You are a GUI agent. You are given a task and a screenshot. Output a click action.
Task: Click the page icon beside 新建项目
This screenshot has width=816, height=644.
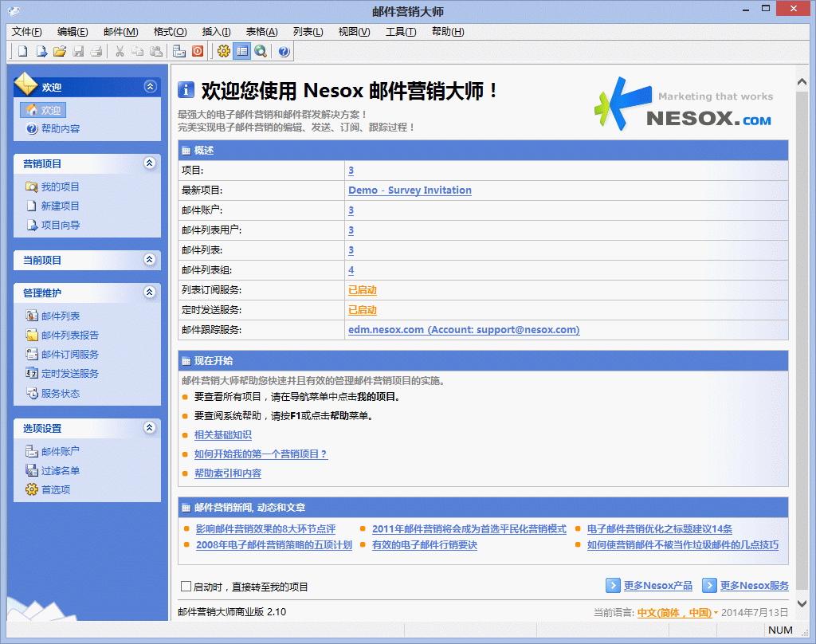(x=32, y=206)
